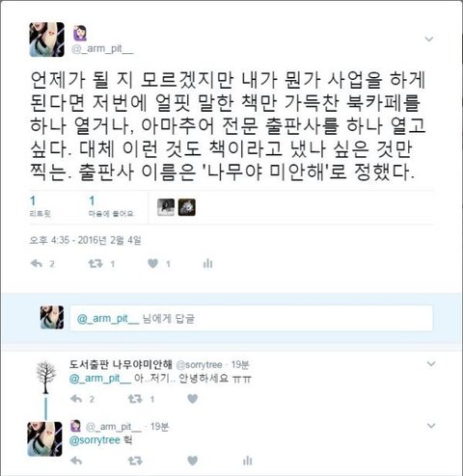The image size is (463, 476).
Task: Open the @sorrytree mention link in bottom reply
Action: coord(95,440)
